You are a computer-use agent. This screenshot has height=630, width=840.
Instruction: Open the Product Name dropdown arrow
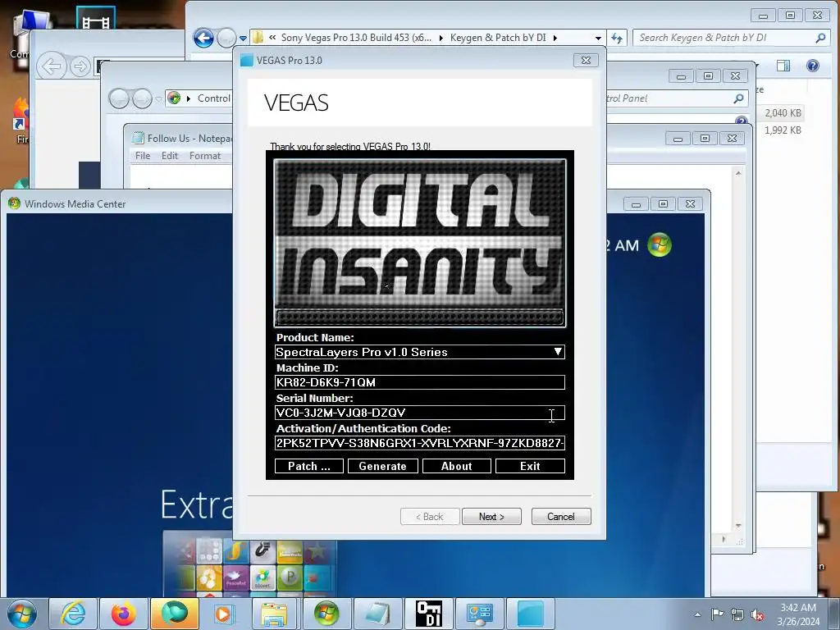point(558,352)
